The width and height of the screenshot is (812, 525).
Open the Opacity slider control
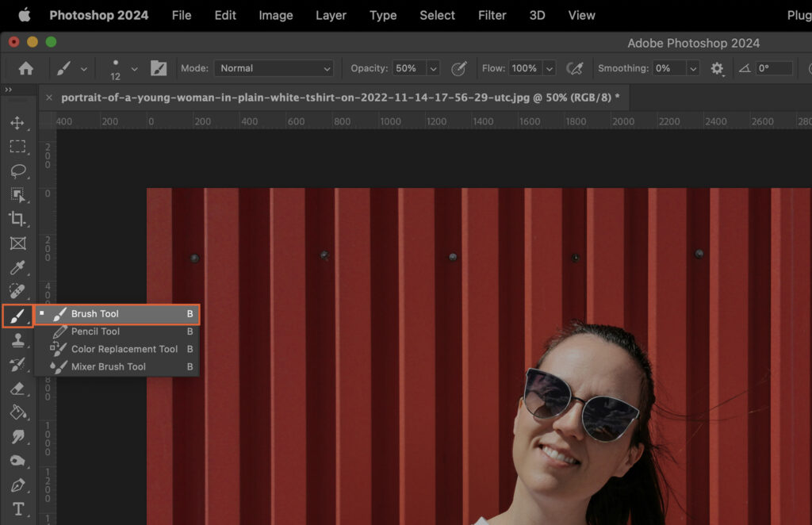coord(433,68)
